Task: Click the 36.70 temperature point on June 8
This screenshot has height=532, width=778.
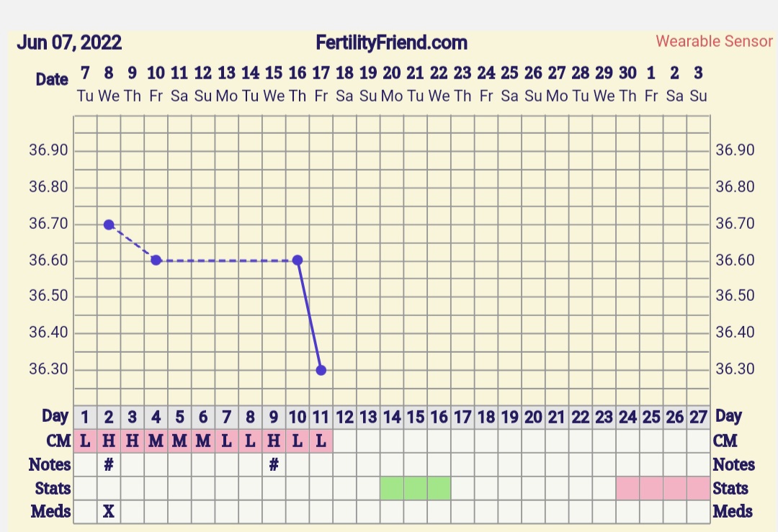Action: coord(109,225)
